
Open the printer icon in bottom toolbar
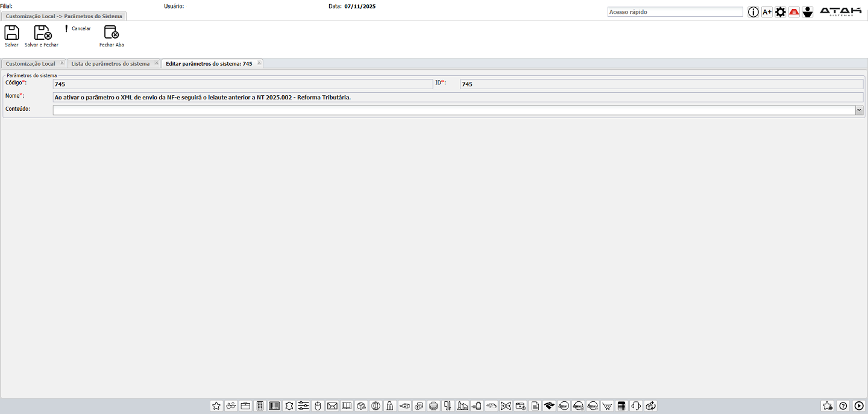coord(433,406)
